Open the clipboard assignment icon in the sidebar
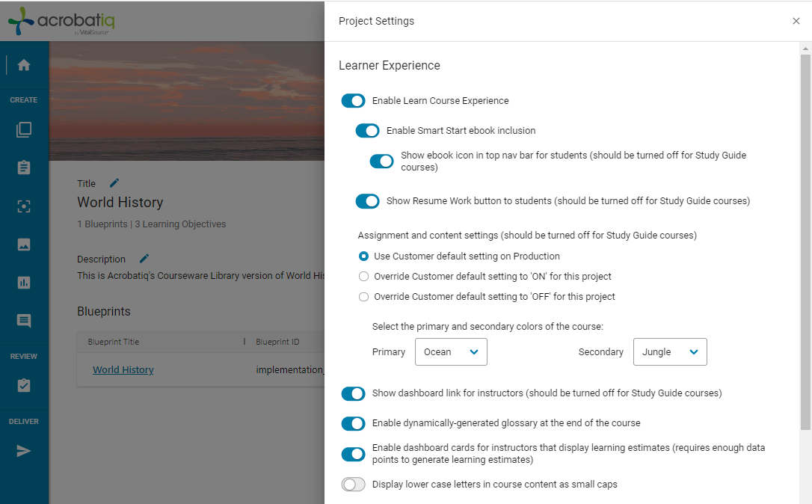812x504 pixels. coord(24,168)
